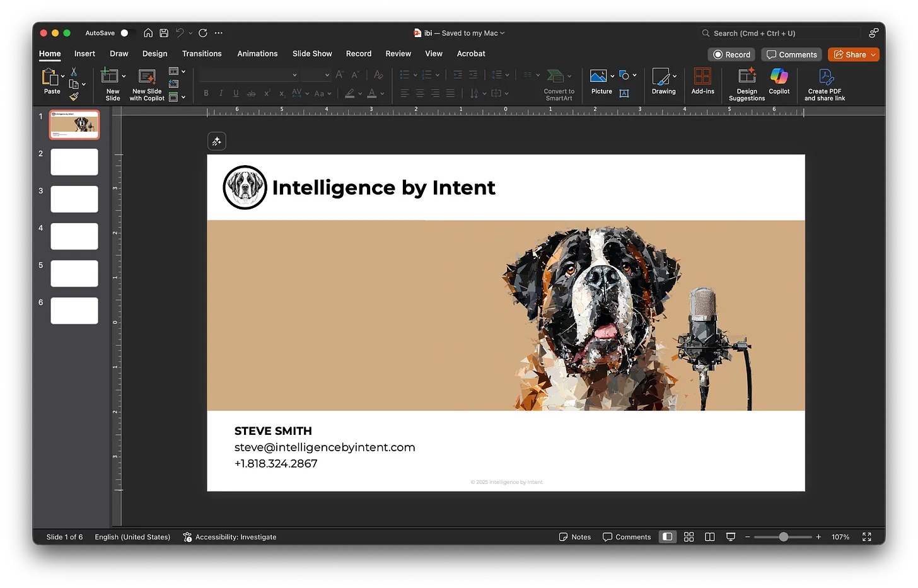Click the Save icon in title bar
Image resolution: width=918 pixels, height=588 pixels.
pyautogui.click(x=164, y=33)
